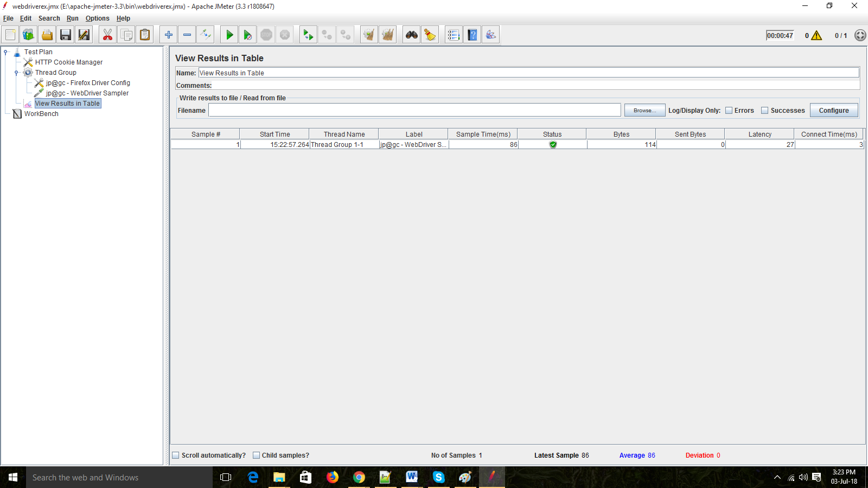Click the last toolbar icon after Help
This screenshot has height=488, width=868.
coord(491,35)
